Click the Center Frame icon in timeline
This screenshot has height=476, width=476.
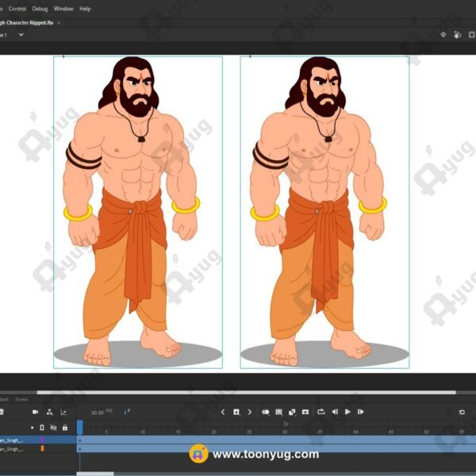pyautogui.click(x=305, y=412)
